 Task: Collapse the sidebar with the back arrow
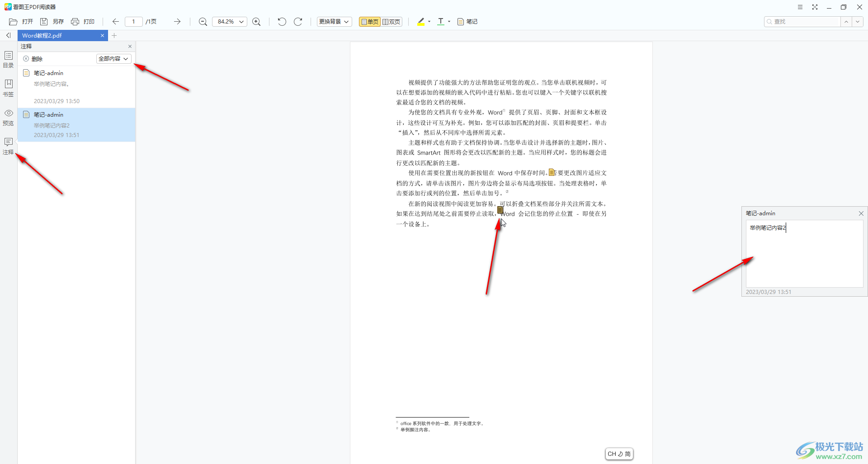(x=8, y=35)
